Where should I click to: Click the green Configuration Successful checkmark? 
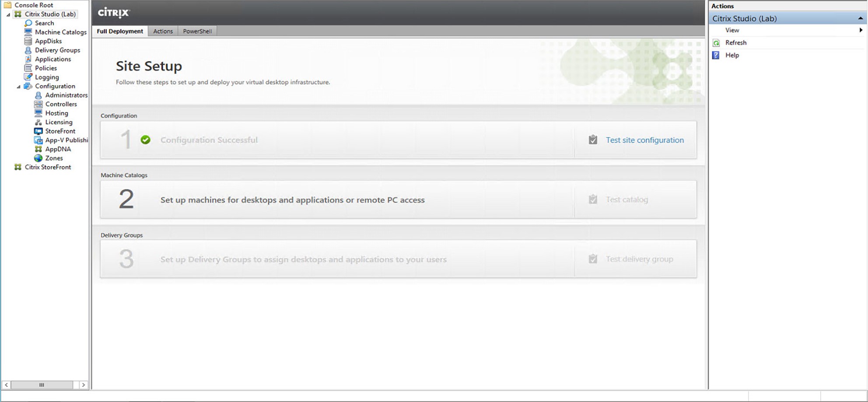click(x=146, y=140)
